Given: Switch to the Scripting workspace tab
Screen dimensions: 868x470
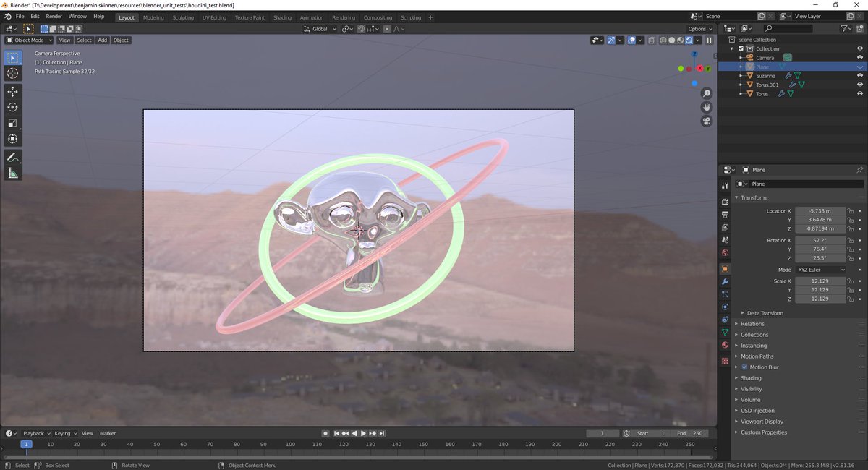Looking at the screenshot, I should (411, 17).
